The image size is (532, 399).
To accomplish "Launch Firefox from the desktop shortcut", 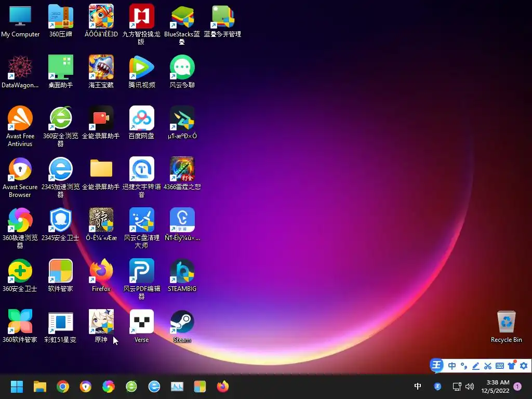I will [101, 275].
